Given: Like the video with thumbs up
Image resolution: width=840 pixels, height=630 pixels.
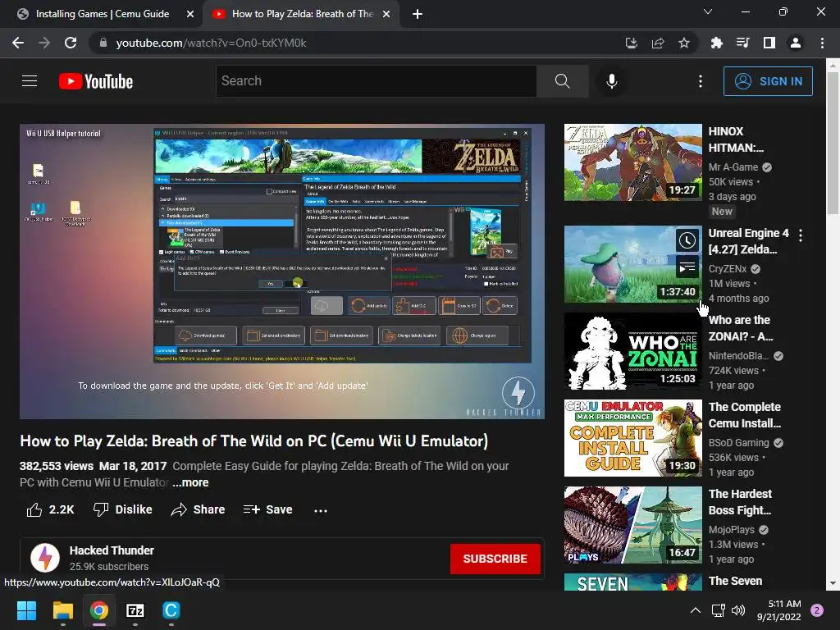Looking at the screenshot, I should tap(50, 509).
